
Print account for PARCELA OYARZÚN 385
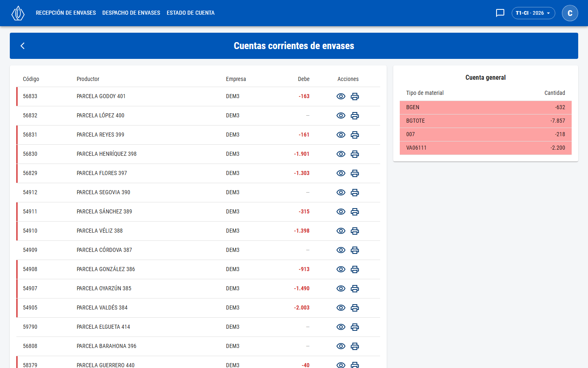355,289
